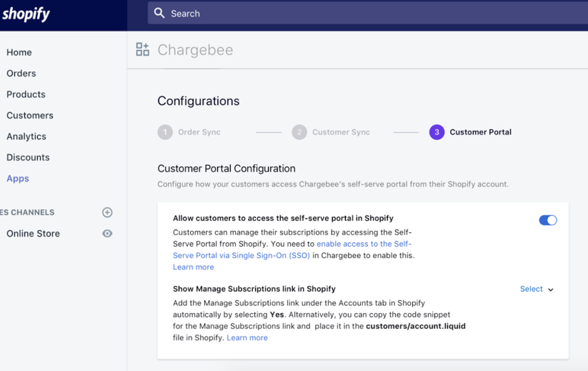588x371 pixels.
Task: Toggle self-serve portal access switch
Action: 548,220
